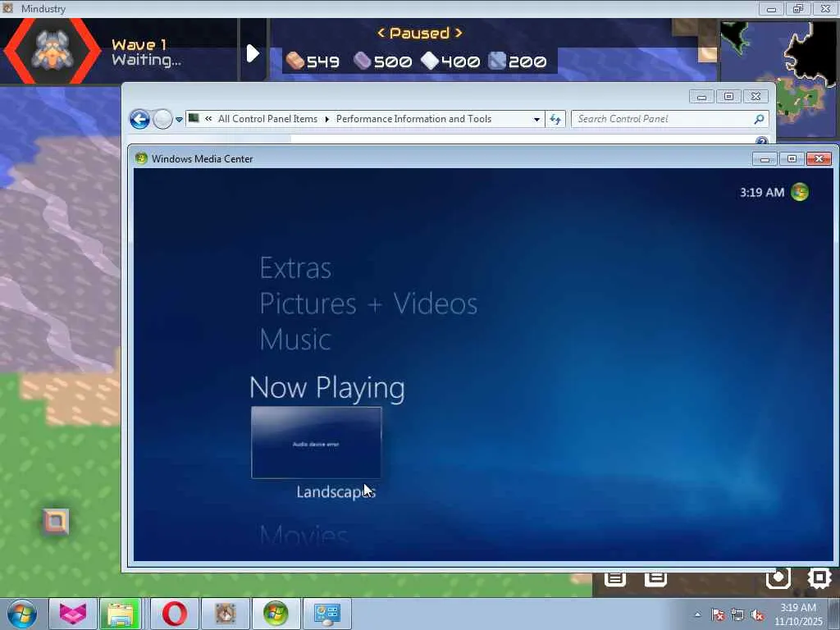Click the Paused status label in Mindustry
The height and width of the screenshot is (630, 840).
(x=419, y=33)
